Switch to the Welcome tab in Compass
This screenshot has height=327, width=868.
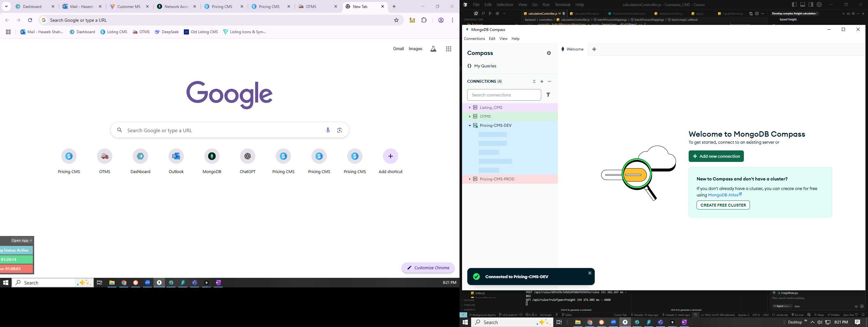click(x=572, y=49)
